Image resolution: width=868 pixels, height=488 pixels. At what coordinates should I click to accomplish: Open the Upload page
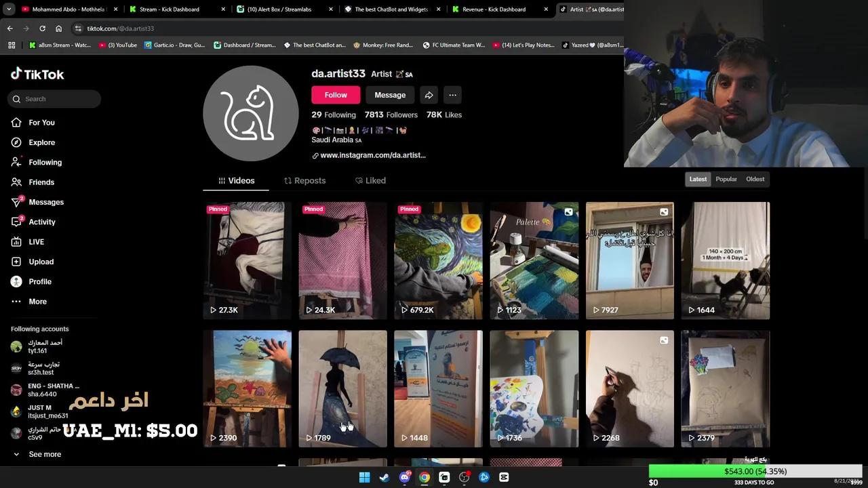tap(41, 262)
